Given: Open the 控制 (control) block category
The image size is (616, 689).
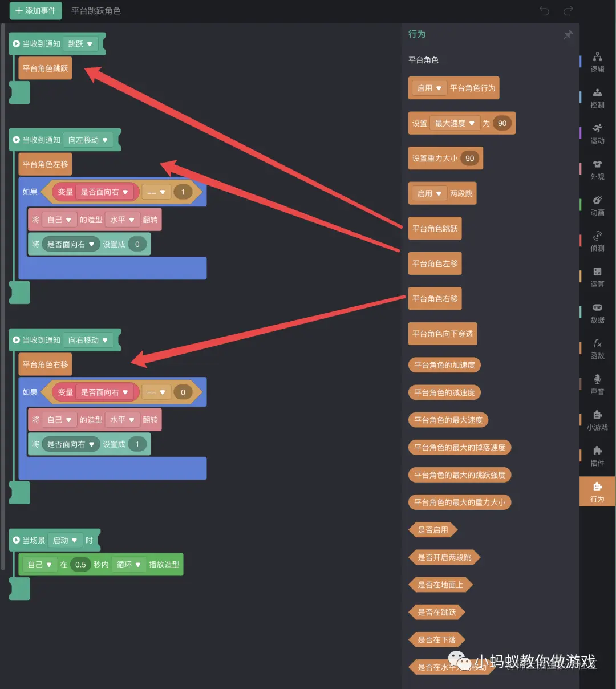Looking at the screenshot, I should [597, 99].
